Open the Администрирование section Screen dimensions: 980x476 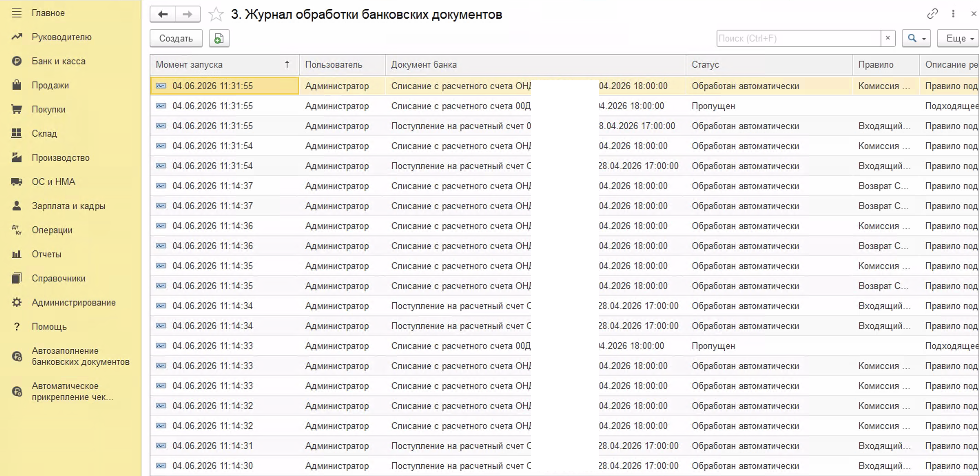[x=74, y=303]
